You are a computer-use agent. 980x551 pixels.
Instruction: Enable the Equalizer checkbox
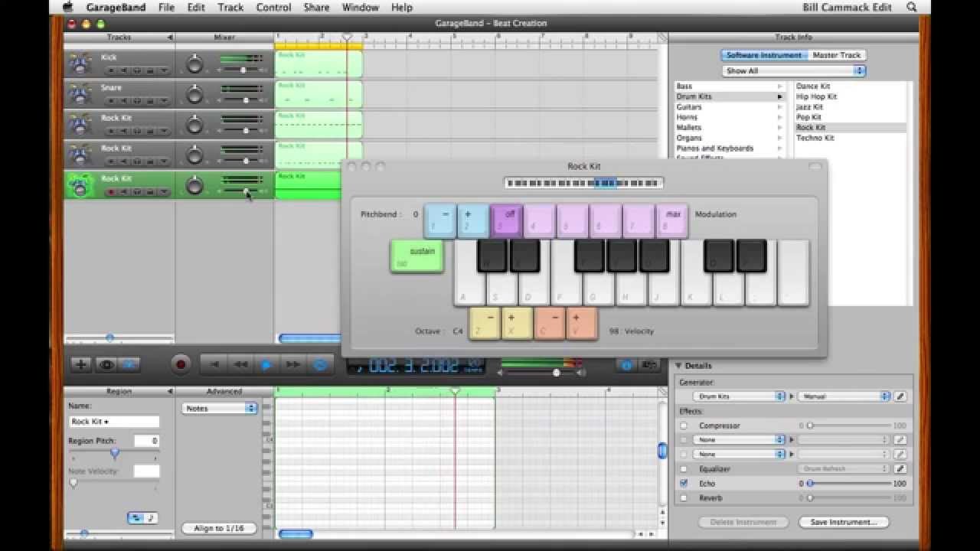tap(684, 469)
